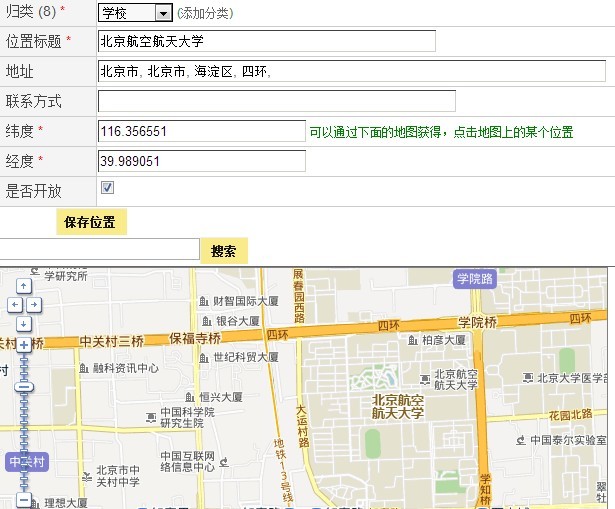Focus the empty 联系方式 input field
The width and height of the screenshot is (615, 509).
pos(277,101)
